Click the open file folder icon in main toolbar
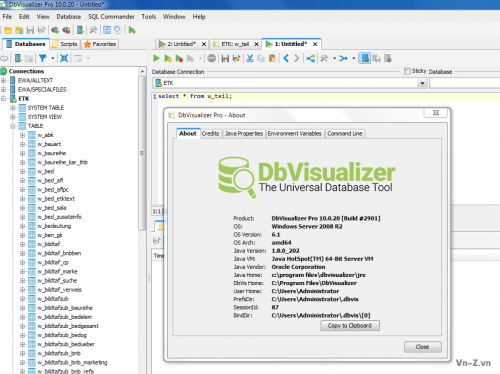Screen dimensions: 500x374 click(8, 30)
